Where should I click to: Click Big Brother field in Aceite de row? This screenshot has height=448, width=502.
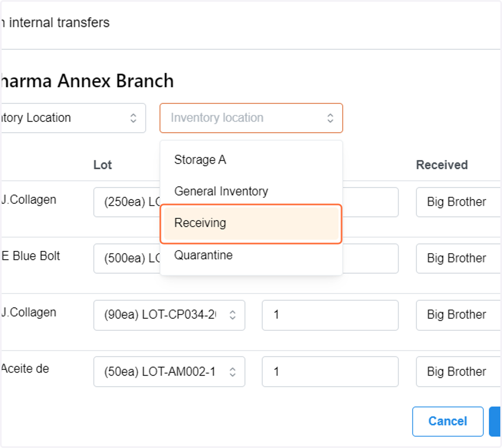point(459,372)
